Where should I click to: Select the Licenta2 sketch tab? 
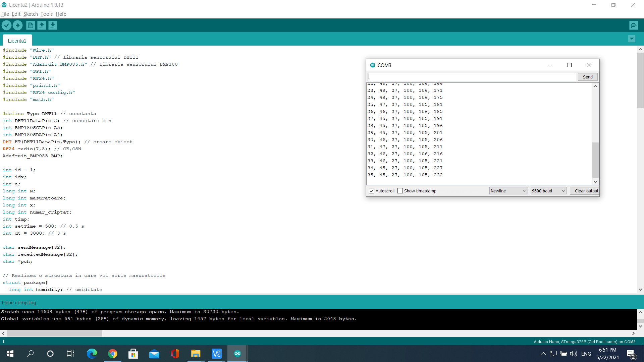(x=17, y=41)
